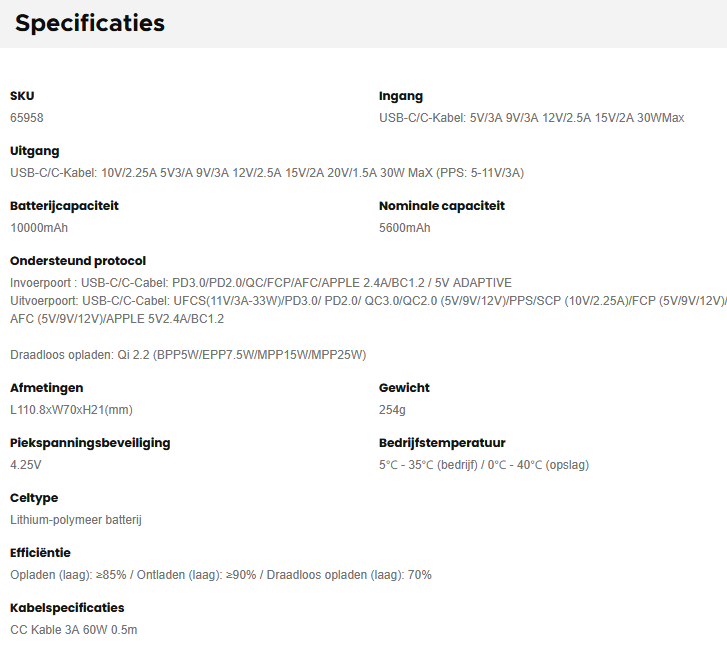Click the Piekspanningsbeveiliging value 4.25V
The width and height of the screenshot is (727, 650).
point(25,465)
